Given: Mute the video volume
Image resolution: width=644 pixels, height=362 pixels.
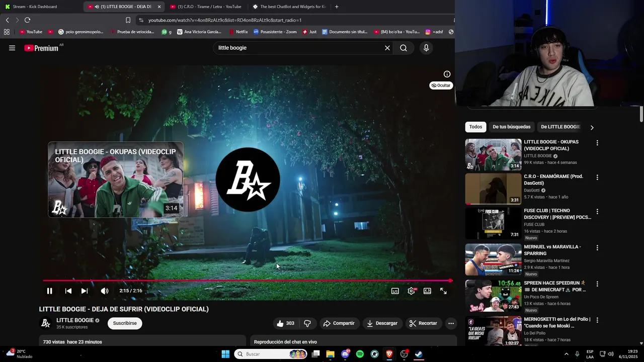Looking at the screenshot, I should 104,291.
